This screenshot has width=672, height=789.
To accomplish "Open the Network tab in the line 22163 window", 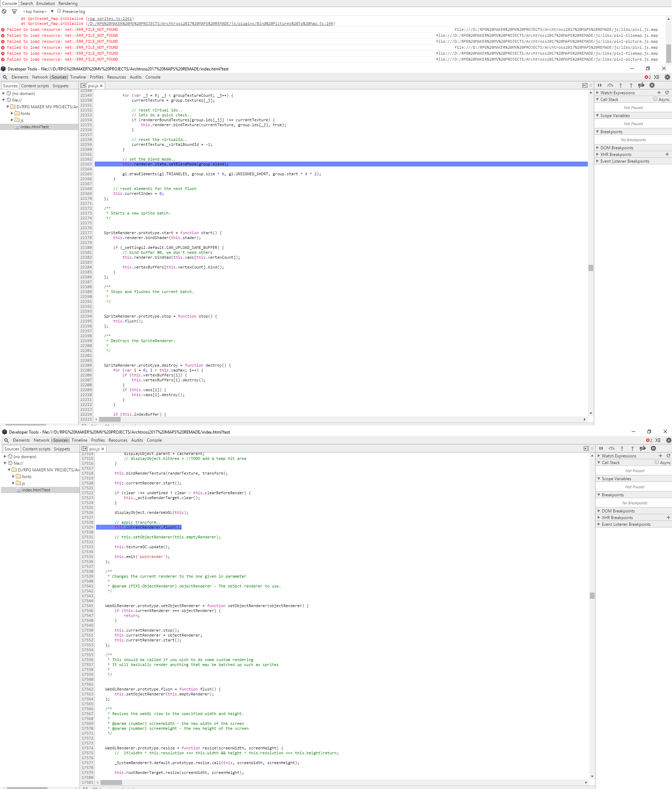I will (x=40, y=77).
